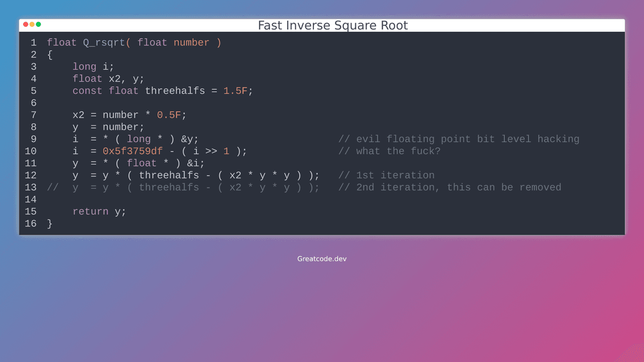Click the green zoom circle

coord(38,25)
